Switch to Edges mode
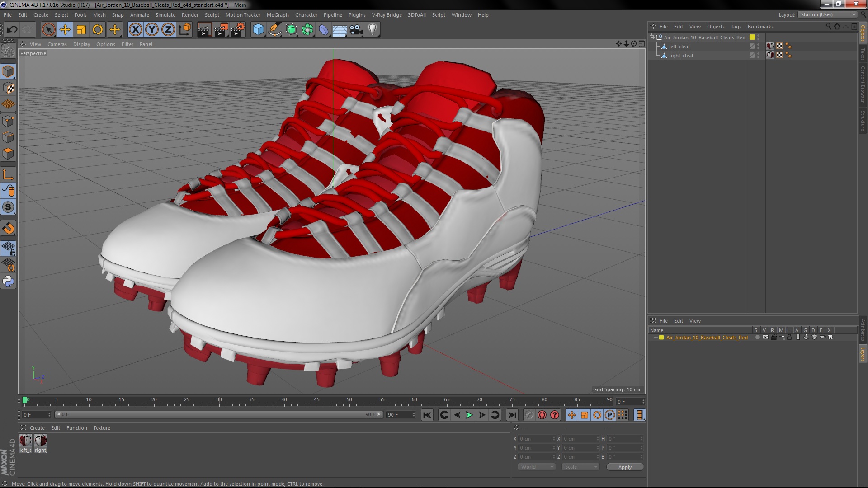868x488 pixels. [8, 137]
